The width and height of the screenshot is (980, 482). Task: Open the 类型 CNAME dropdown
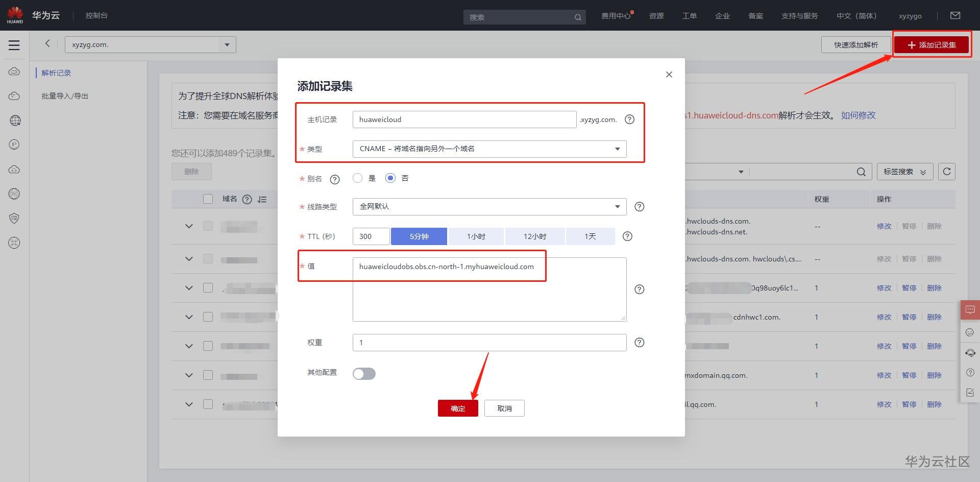point(489,149)
